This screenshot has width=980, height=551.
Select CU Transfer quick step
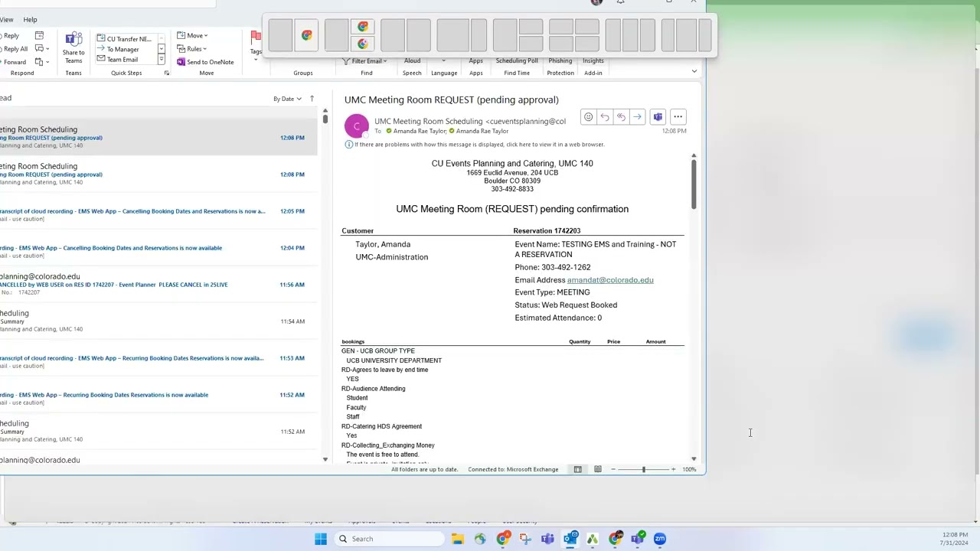[125, 38]
